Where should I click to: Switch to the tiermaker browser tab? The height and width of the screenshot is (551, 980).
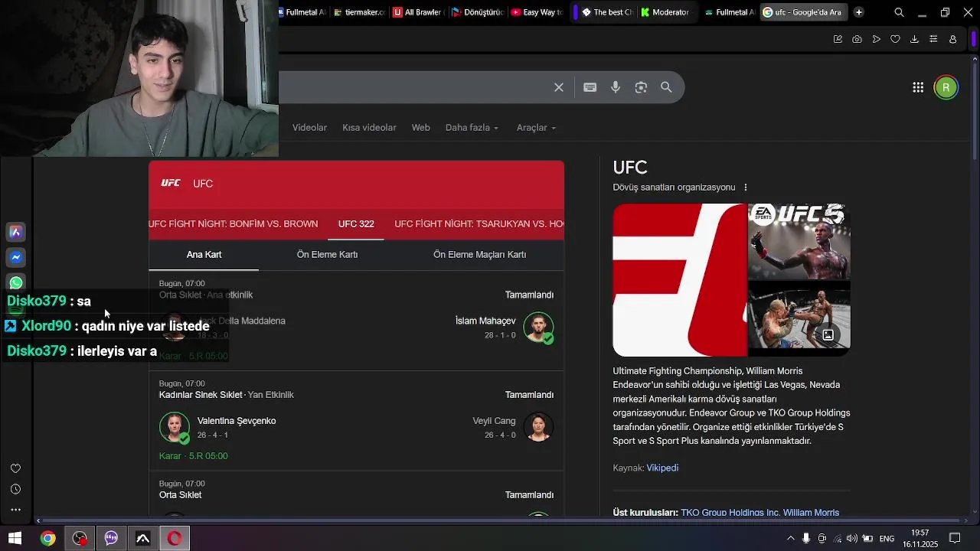click(360, 12)
